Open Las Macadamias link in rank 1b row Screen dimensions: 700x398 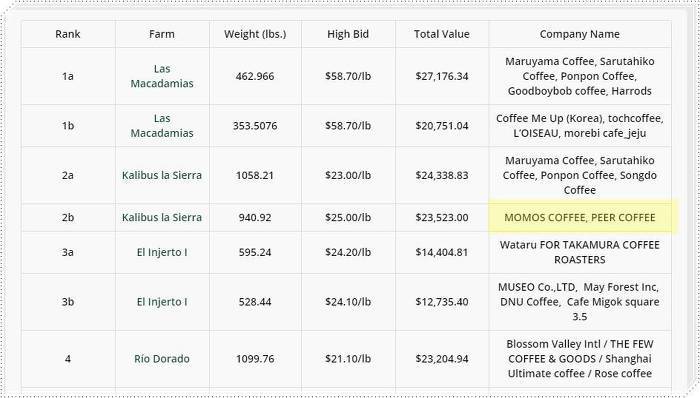coord(162,125)
